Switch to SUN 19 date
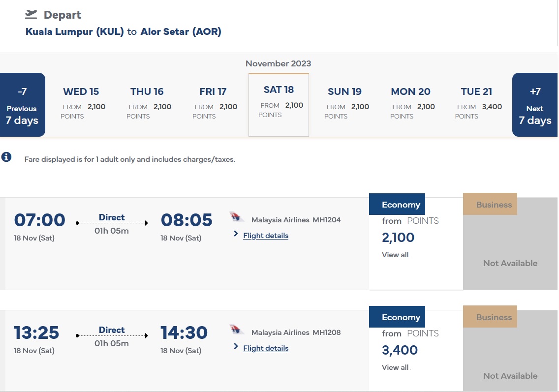The image size is (559, 392). point(344,103)
